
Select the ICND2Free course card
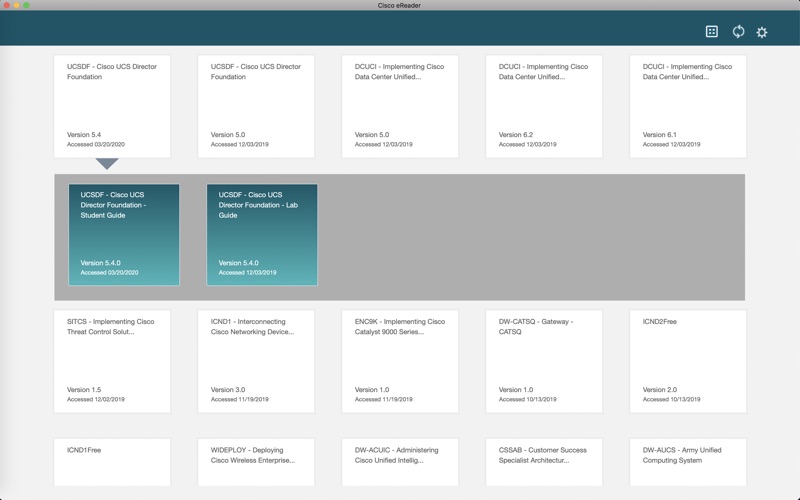pyautogui.click(x=688, y=361)
